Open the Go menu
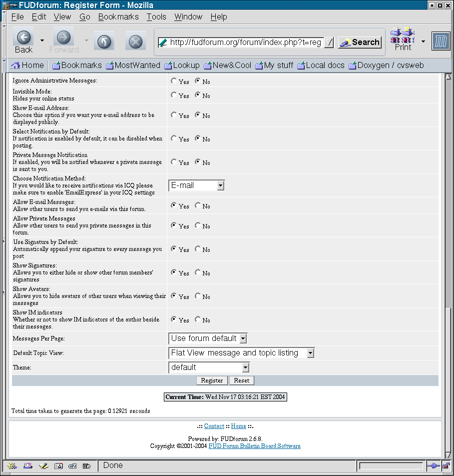This screenshot has width=454, height=476. (85, 17)
